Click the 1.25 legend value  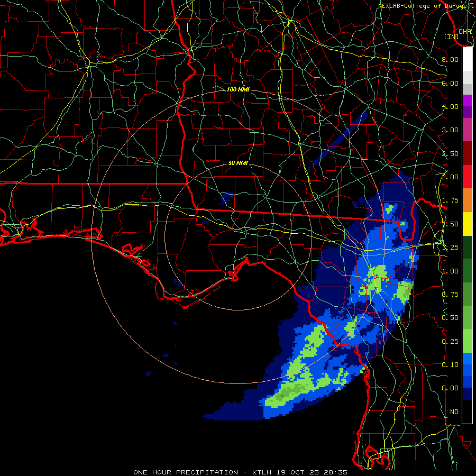click(x=450, y=248)
